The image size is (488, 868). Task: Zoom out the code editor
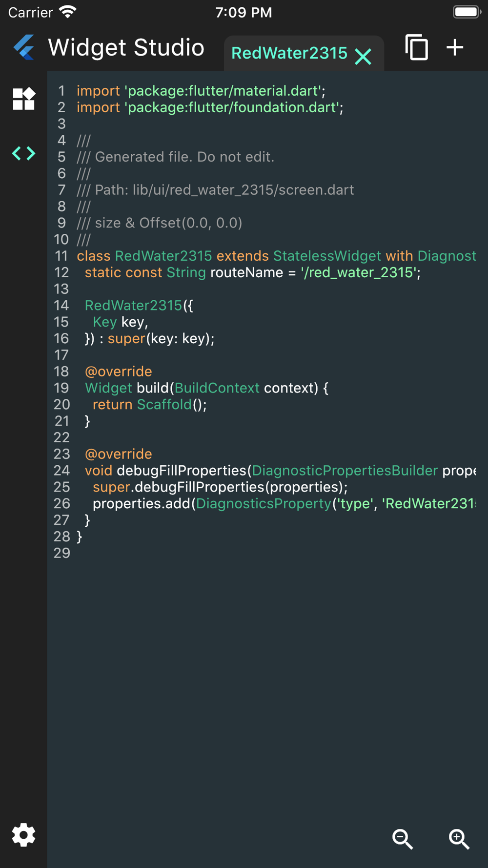click(x=403, y=839)
